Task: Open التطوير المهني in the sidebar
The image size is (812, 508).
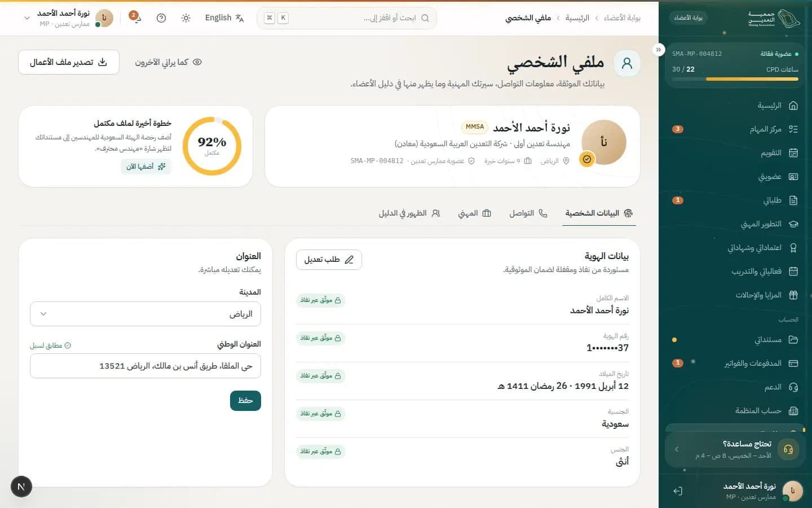Action: 735,224
